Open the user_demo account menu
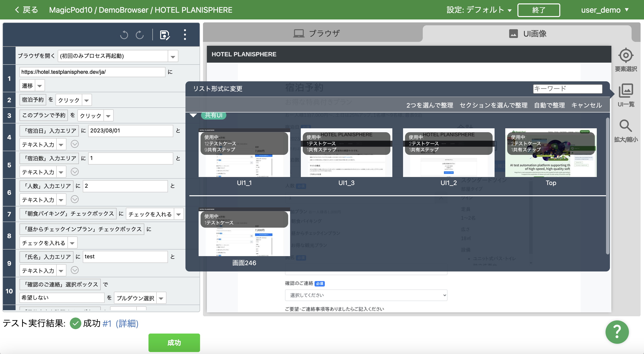The width and height of the screenshot is (644, 354). pos(605,10)
